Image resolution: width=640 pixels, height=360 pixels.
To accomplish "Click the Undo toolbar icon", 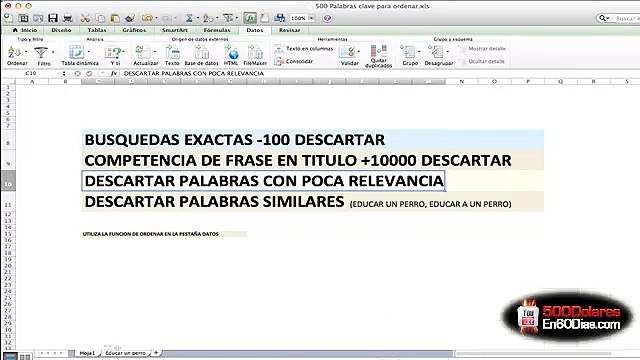I will click(x=147, y=18).
